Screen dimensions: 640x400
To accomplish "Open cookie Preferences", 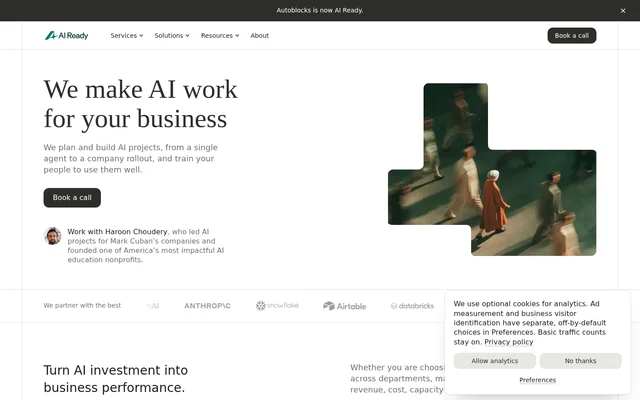I will coord(538,380).
